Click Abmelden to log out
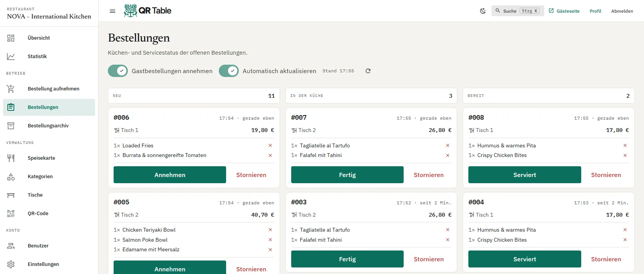This screenshot has height=274, width=644. 622,11
